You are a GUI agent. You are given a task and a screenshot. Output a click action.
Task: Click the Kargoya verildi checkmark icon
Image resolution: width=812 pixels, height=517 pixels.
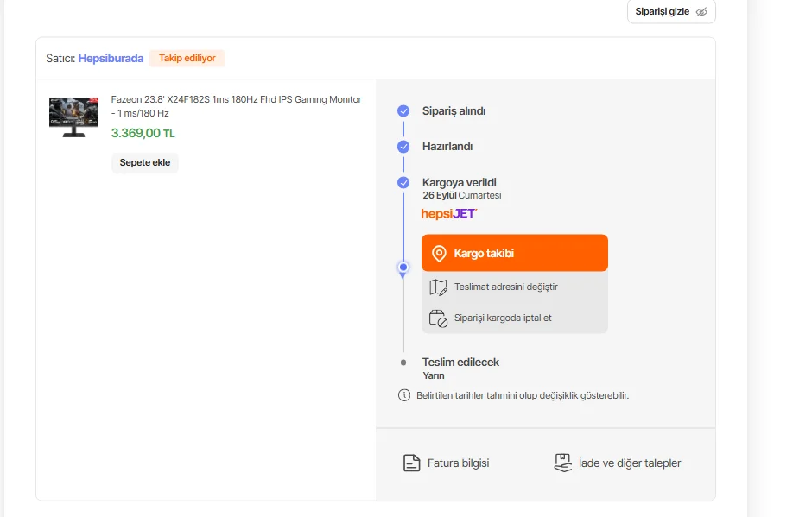(403, 182)
